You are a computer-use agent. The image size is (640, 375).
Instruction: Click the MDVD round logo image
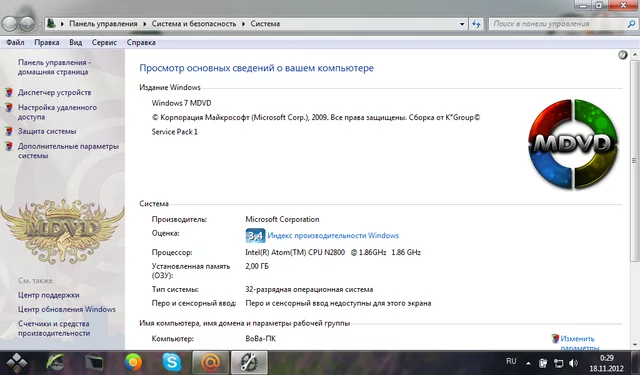pos(573,144)
